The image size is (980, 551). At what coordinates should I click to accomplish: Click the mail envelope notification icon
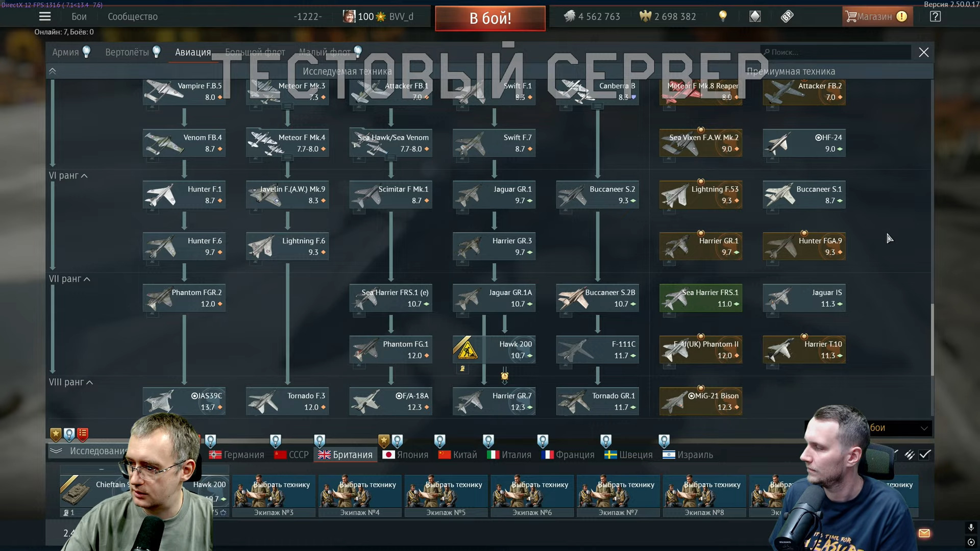coord(924,533)
